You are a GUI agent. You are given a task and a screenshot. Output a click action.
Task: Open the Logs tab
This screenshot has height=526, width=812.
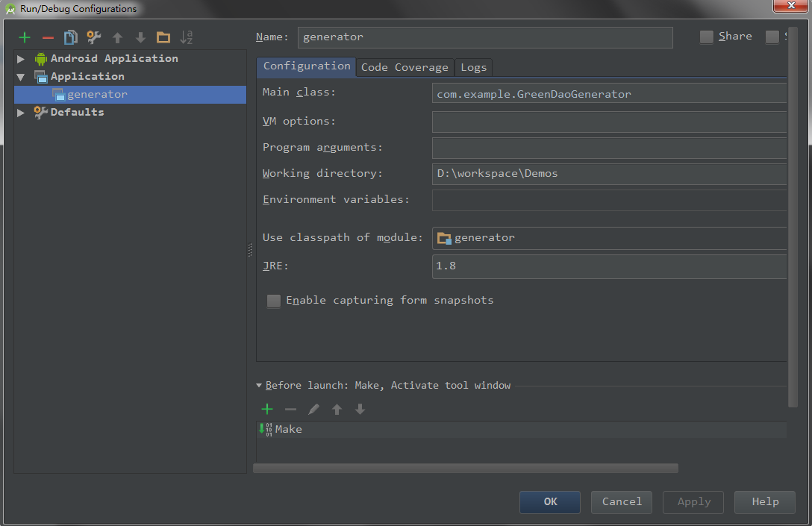(x=473, y=67)
